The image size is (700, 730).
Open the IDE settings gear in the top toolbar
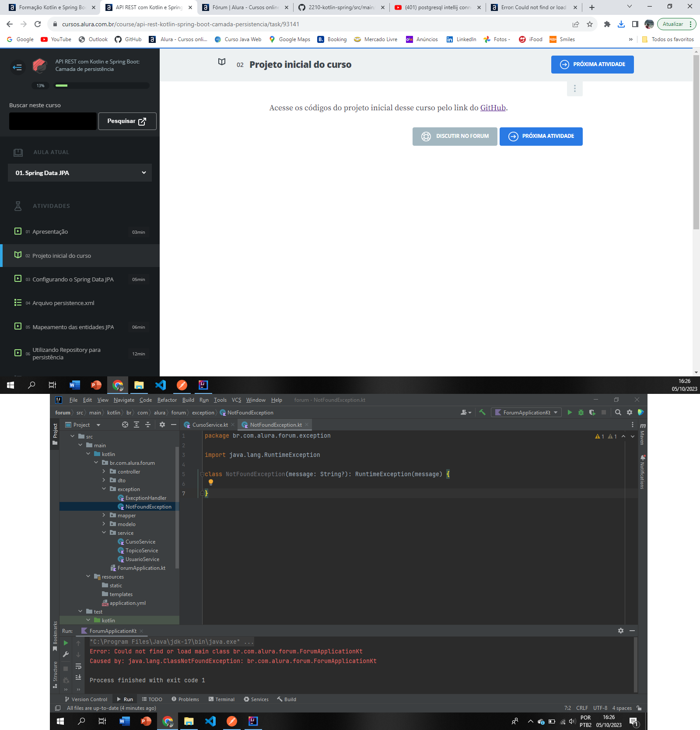(629, 412)
